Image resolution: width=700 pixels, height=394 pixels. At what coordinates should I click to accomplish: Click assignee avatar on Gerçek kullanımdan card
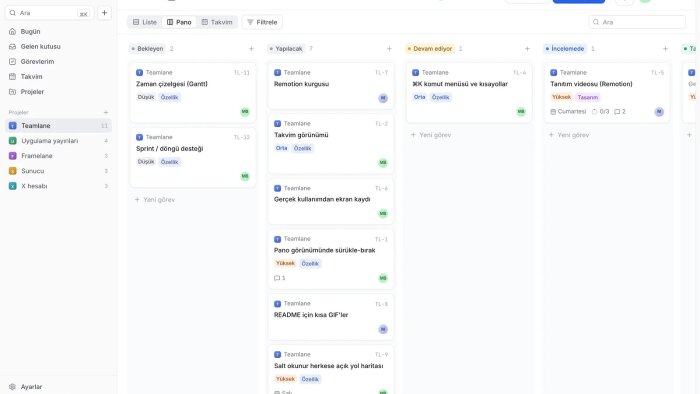pyautogui.click(x=383, y=214)
